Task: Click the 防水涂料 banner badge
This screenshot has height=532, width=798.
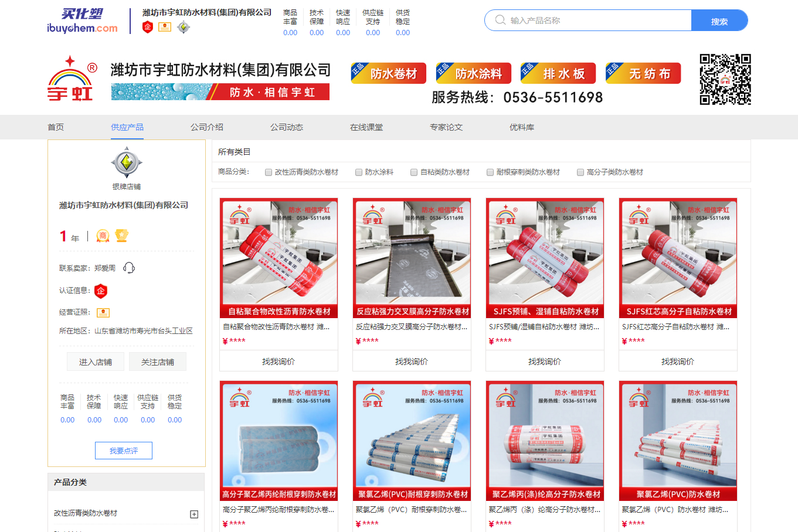Action: tap(473, 73)
